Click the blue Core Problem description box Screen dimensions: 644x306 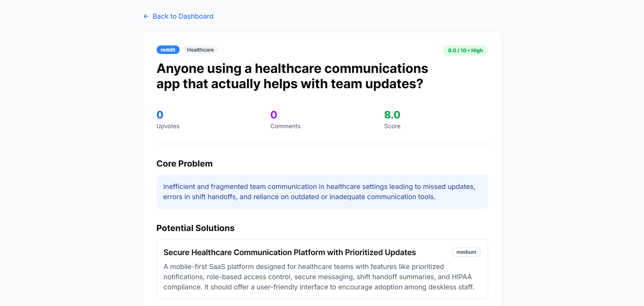[x=322, y=192]
